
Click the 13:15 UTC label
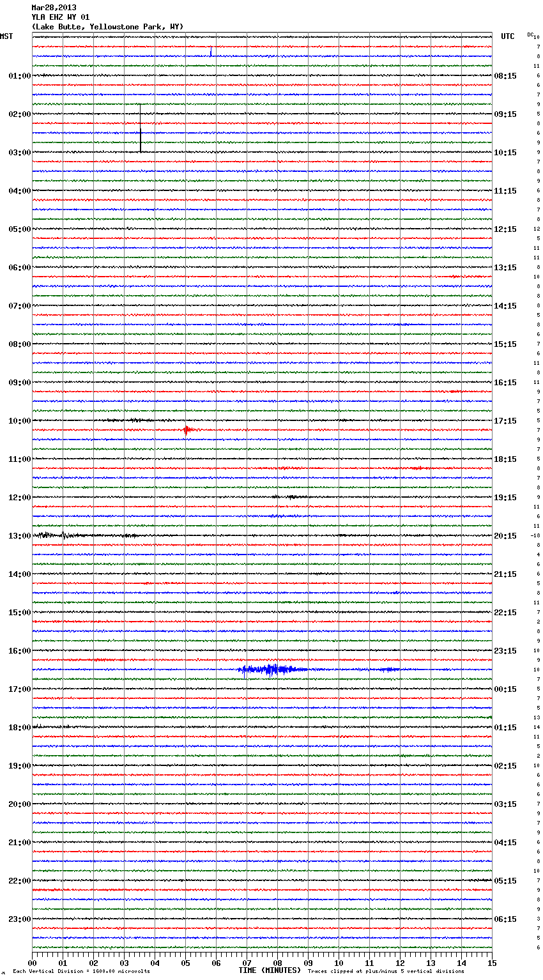pyautogui.click(x=505, y=268)
